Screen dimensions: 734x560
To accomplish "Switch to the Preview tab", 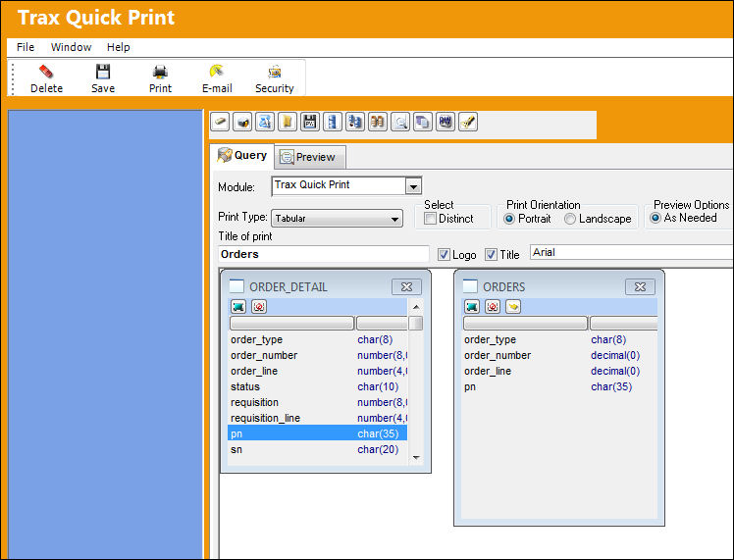I will 310,157.
